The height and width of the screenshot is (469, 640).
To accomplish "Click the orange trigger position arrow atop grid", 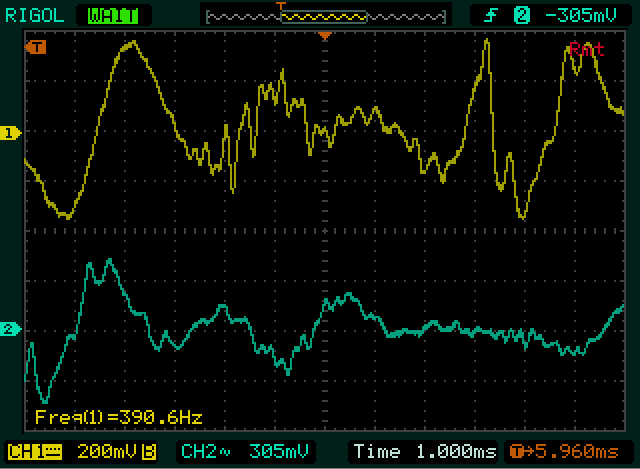I will point(324,36).
